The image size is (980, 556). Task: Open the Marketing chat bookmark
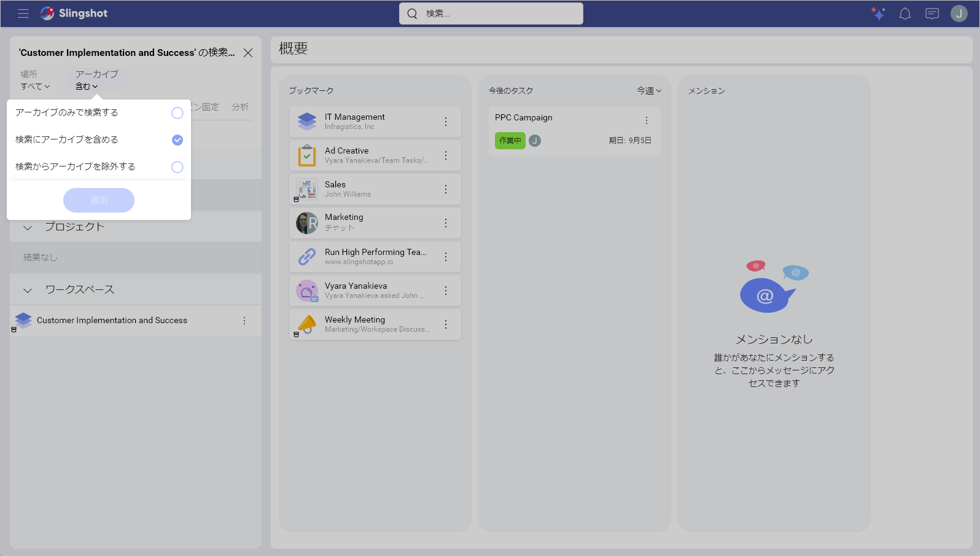pyautogui.click(x=375, y=223)
